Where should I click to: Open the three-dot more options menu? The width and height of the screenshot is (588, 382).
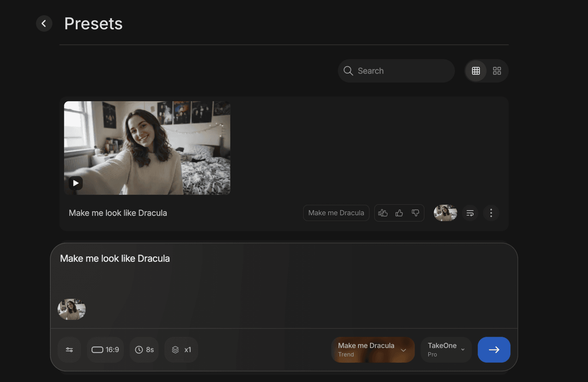491,213
